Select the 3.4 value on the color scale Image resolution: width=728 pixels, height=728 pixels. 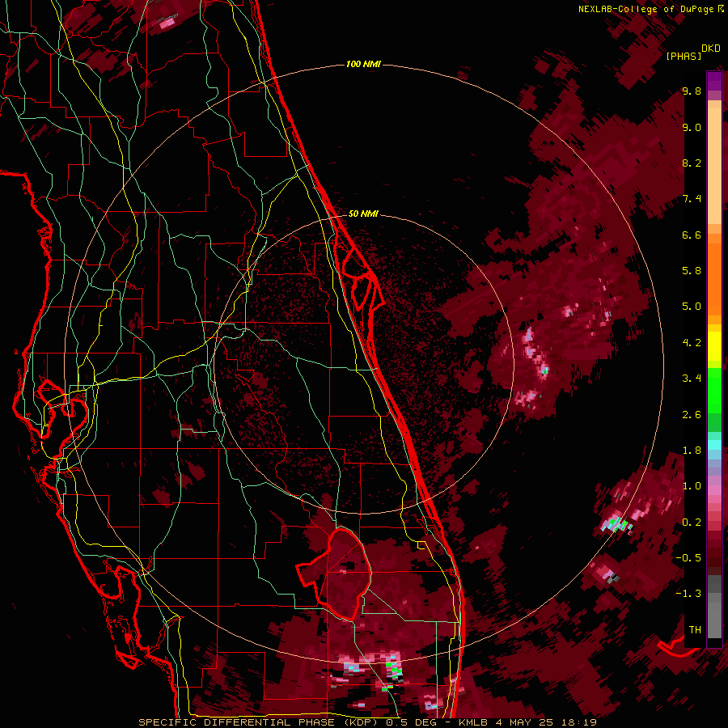692,379
